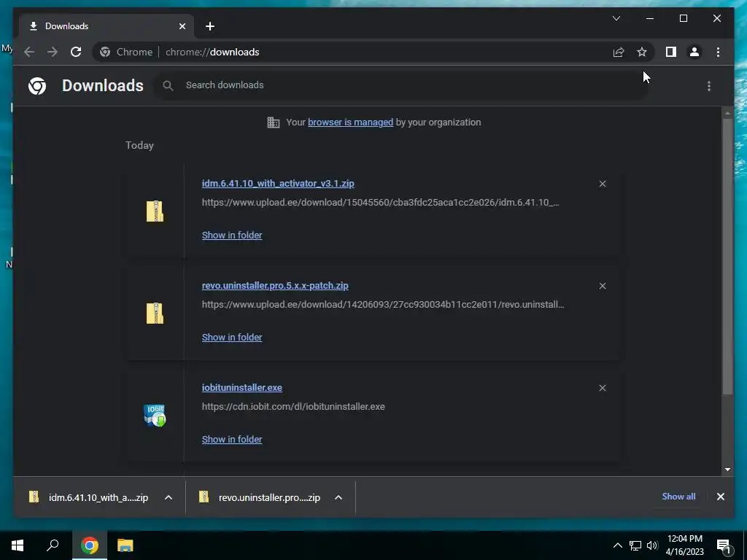Open Downloads page more actions menu
Screen dimensions: 747x560
[x=709, y=86]
